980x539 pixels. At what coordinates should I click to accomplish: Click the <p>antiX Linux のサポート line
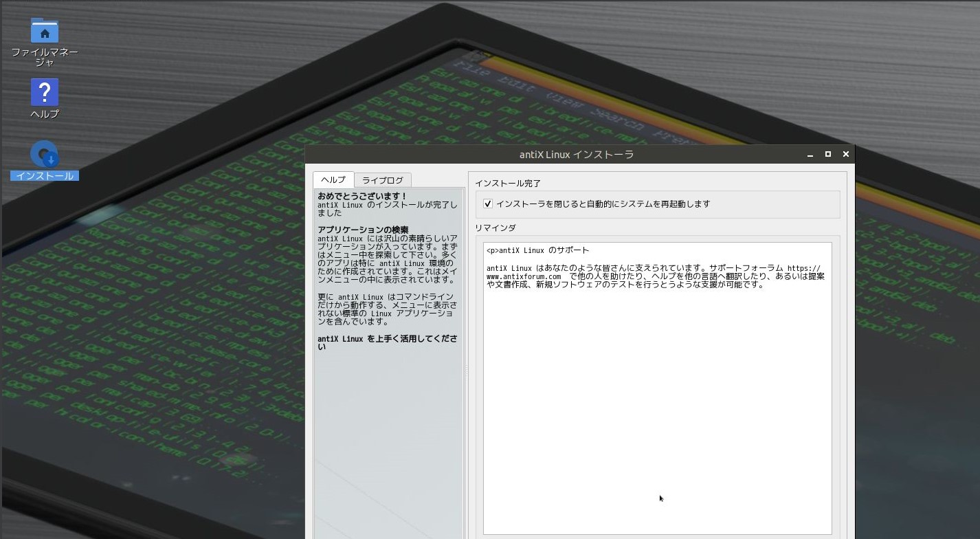[537, 250]
